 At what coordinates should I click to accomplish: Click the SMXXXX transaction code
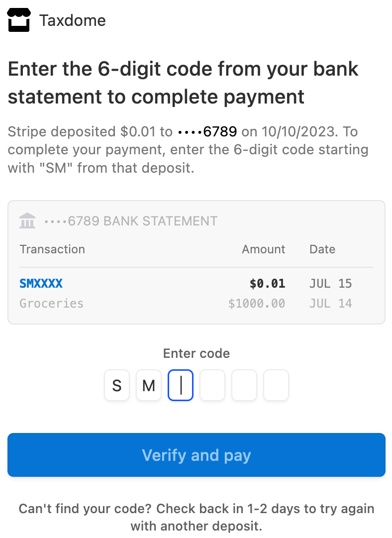tap(41, 284)
